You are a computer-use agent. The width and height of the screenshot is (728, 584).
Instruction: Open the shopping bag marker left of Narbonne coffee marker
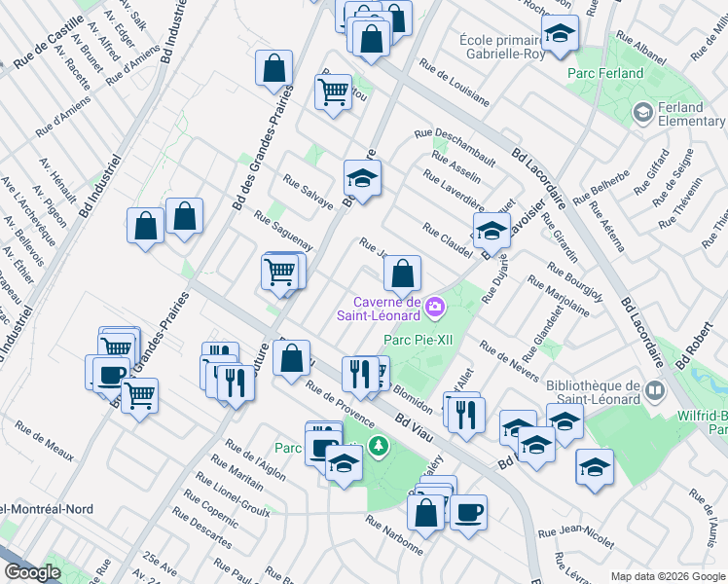tap(426, 514)
